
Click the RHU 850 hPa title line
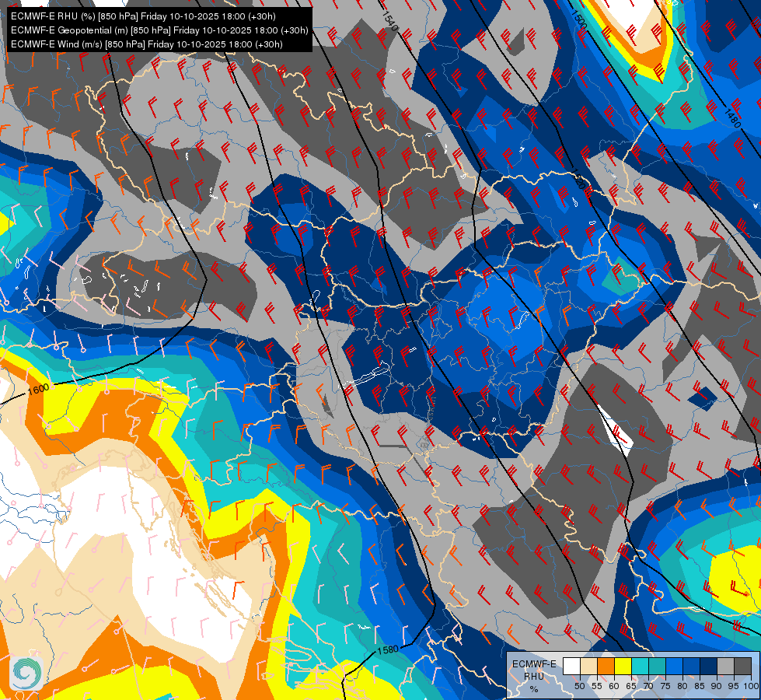point(143,16)
